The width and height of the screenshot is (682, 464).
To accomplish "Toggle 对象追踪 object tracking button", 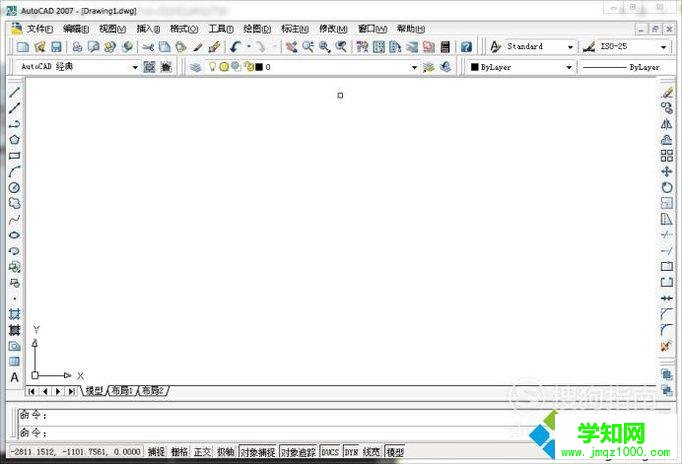I will coord(298,452).
